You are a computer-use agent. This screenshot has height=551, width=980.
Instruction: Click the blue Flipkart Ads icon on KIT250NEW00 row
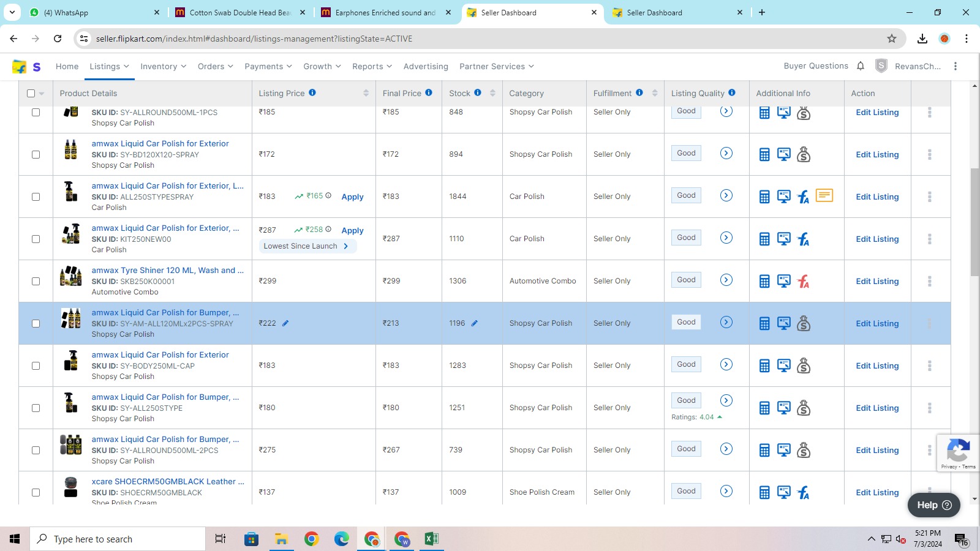pos(803,240)
